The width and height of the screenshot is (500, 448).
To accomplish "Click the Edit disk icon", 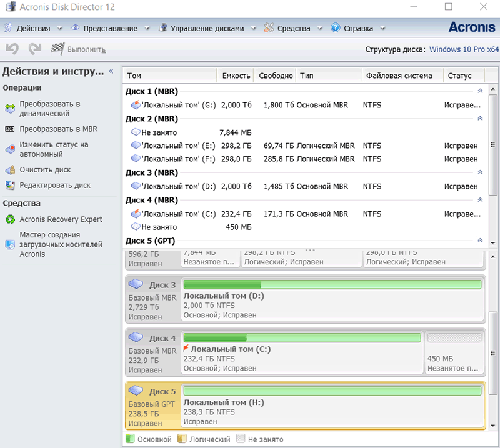I will pyautogui.click(x=10, y=185).
